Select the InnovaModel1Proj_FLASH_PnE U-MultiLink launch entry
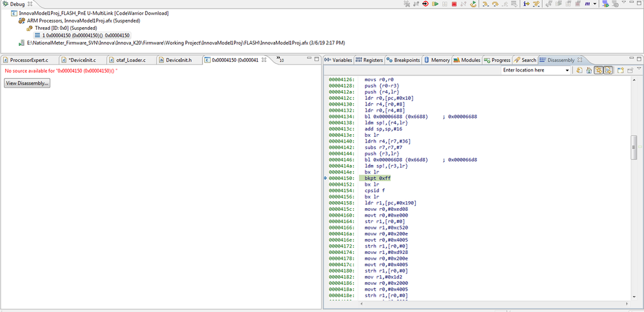This screenshot has height=312, width=644. 90,13
